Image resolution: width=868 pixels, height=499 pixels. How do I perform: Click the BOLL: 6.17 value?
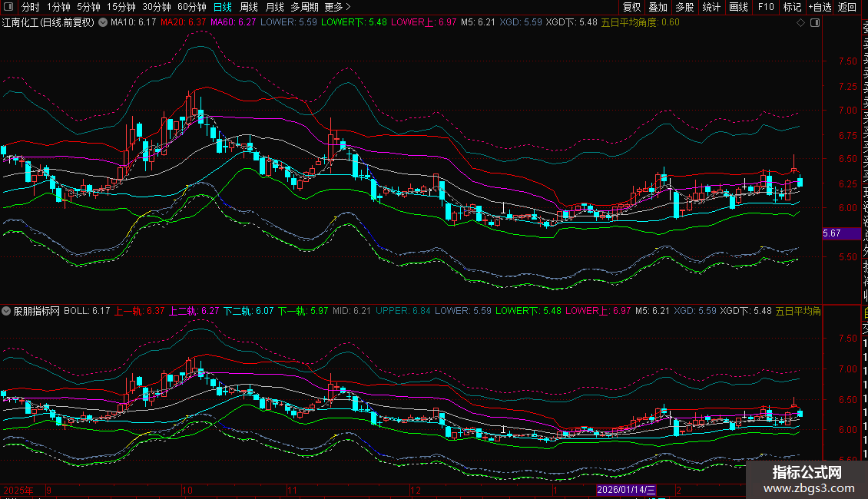point(87,311)
